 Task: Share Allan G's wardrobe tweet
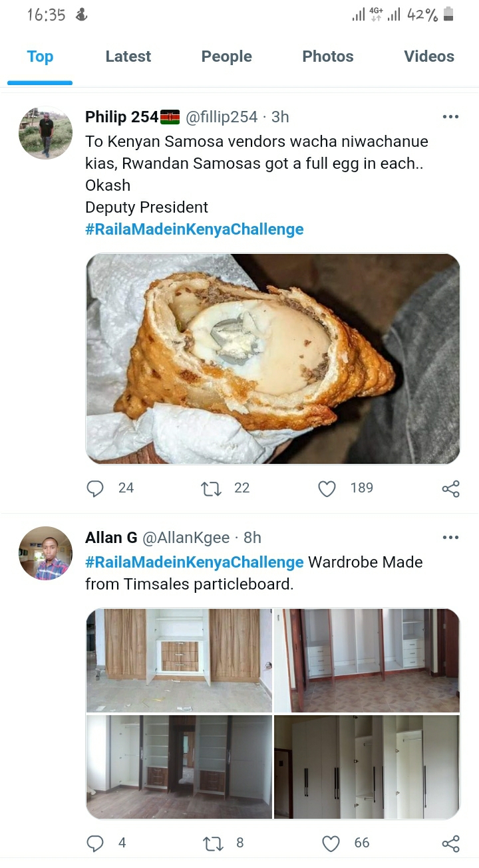pyautogui.click(x=450, y=844)
